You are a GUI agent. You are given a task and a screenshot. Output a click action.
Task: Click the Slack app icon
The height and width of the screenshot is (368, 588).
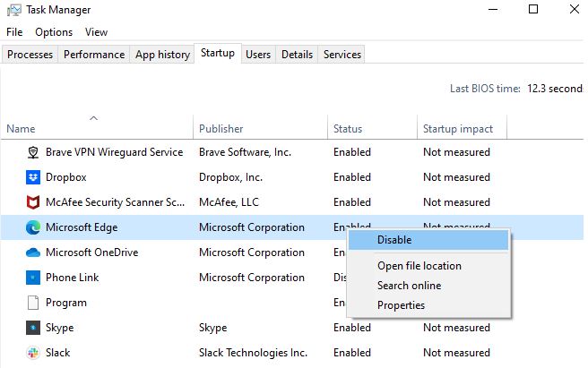click(33, 353)
